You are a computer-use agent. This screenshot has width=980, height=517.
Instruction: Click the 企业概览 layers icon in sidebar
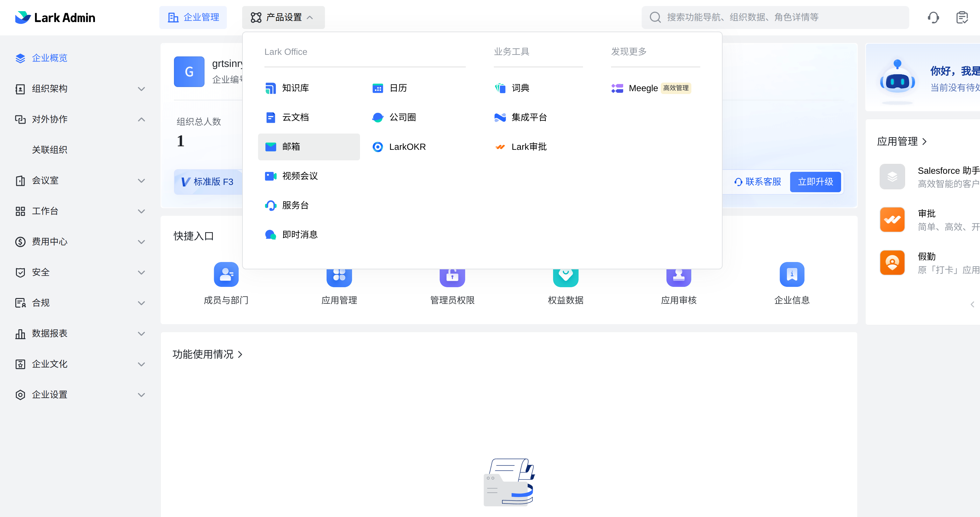point(20,58)
